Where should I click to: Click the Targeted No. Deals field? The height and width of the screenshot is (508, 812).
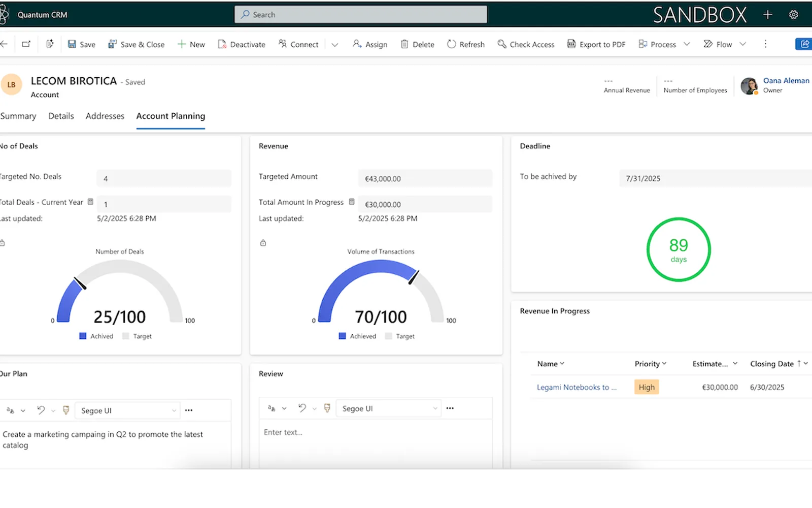(x=164, y=178)
